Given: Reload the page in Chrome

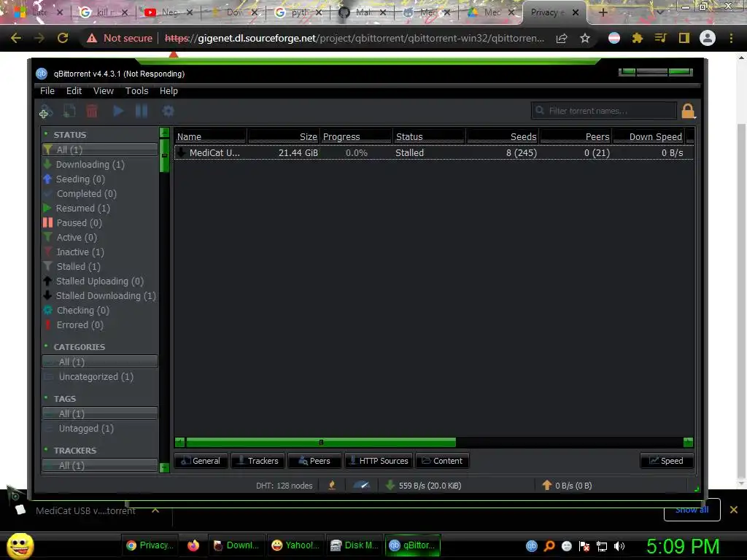Looking at the screenshot, I should (x=63, y=38).
